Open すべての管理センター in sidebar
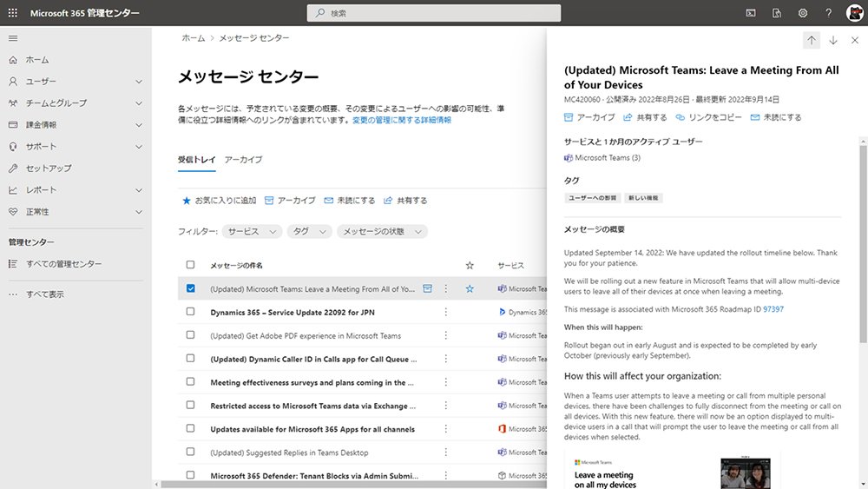 (56, 264)
